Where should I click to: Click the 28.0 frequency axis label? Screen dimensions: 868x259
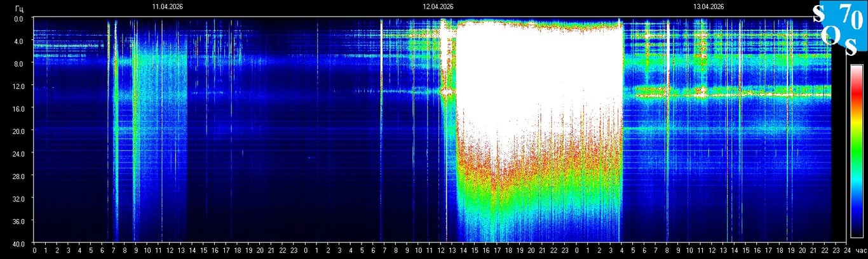[19, 176]
